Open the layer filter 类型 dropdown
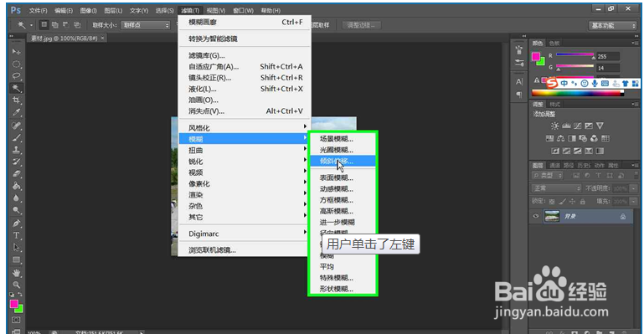 [548, 176]
